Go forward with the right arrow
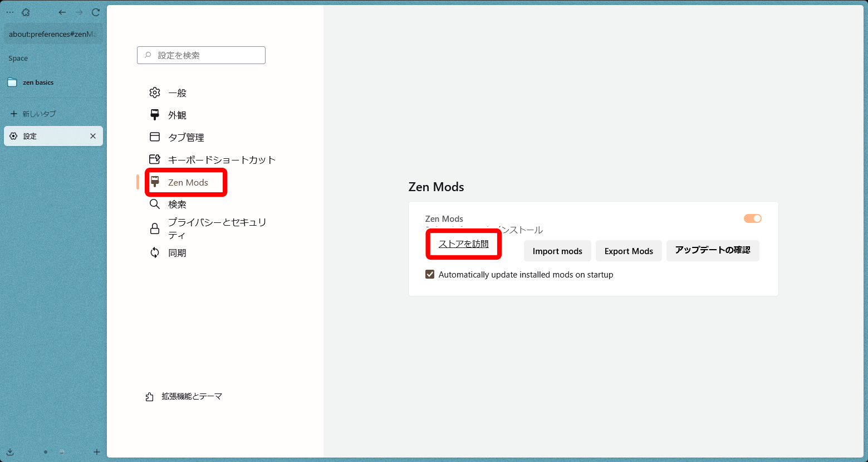Viewport: 868px width, 462px height. 79,12
